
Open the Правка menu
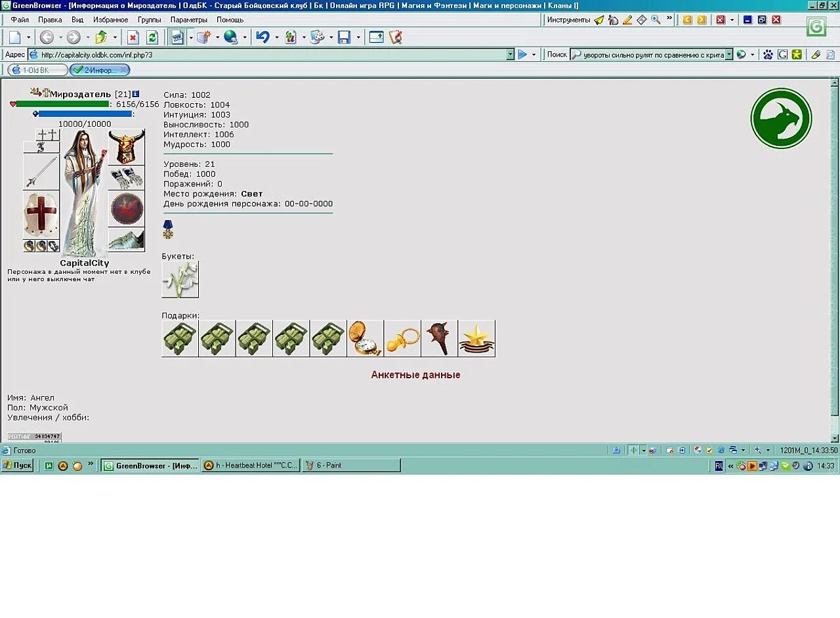tap(50, 20)
